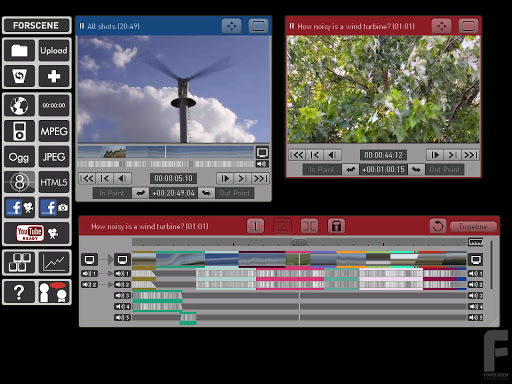Click the Upload button in sidebar
512x384 pixels.
point(54,51)
